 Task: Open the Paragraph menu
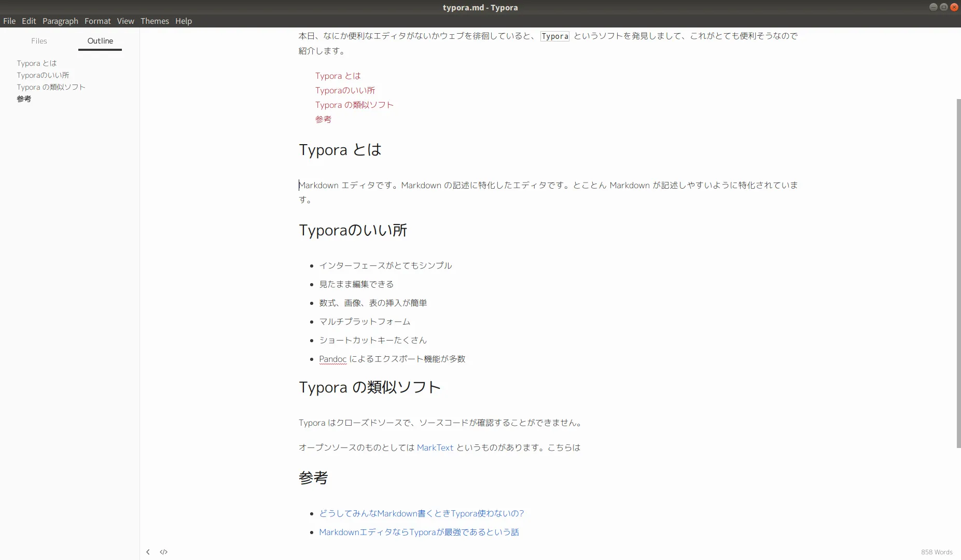[x=60, y=21]
